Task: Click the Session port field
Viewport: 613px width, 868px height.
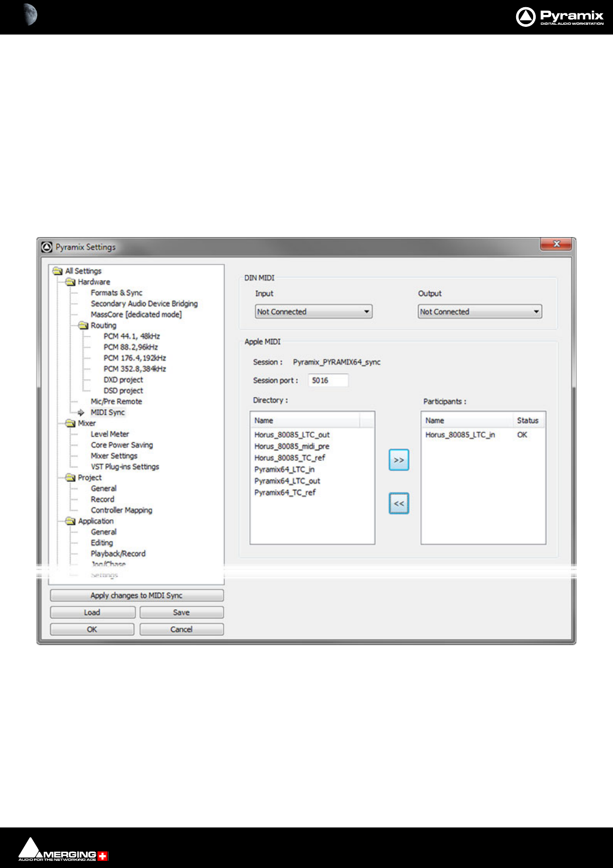Action: (328, 380)
